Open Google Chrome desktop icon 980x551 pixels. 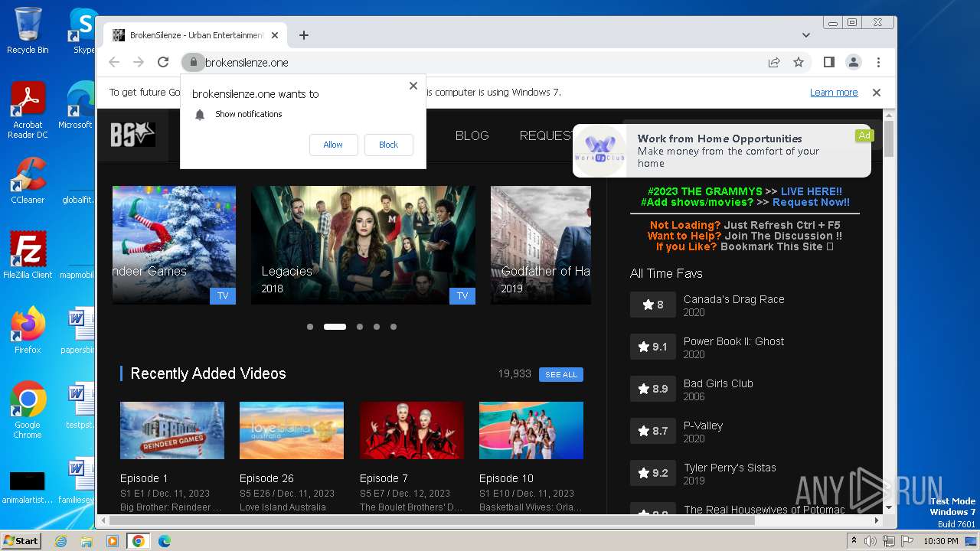[28, 410]
